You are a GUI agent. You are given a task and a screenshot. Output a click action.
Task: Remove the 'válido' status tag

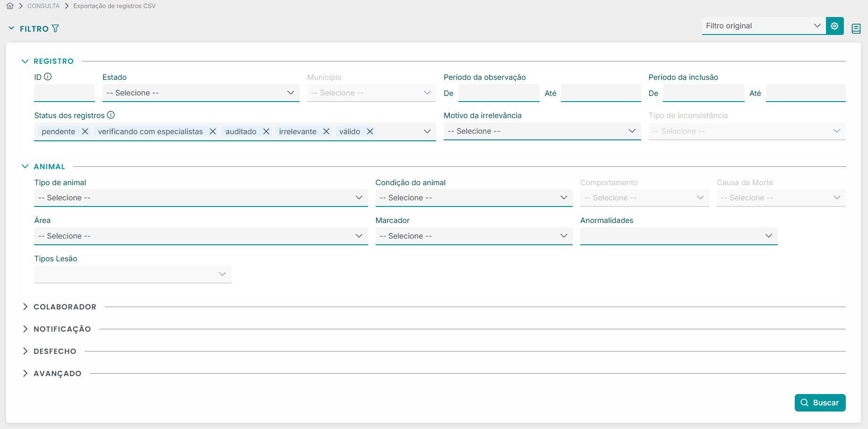coord(370,131)
